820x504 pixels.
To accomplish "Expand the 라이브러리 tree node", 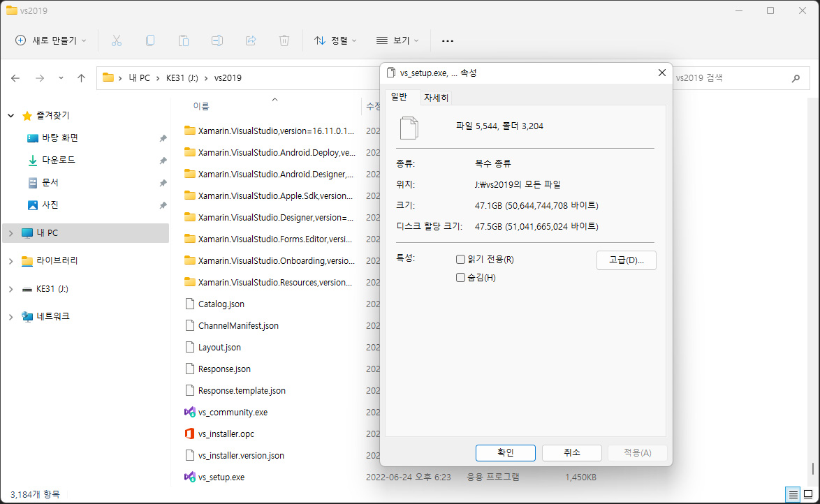I will [11, 261].
